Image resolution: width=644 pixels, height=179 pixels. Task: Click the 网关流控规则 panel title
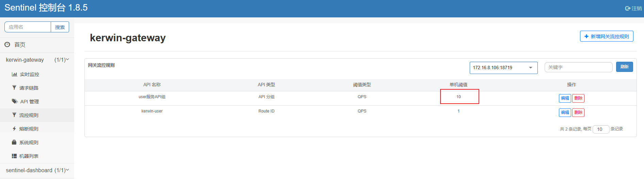[x=101, y=65]
